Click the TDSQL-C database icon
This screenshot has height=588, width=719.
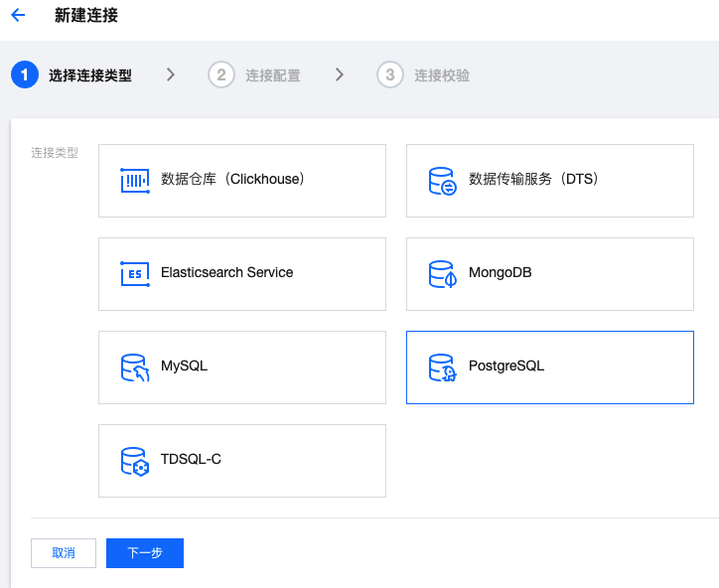[x=135, y=462]
